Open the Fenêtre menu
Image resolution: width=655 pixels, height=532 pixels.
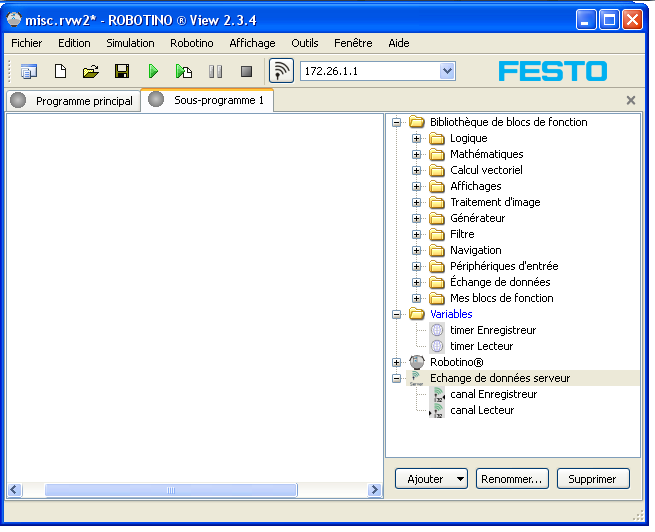click(353, 43)
